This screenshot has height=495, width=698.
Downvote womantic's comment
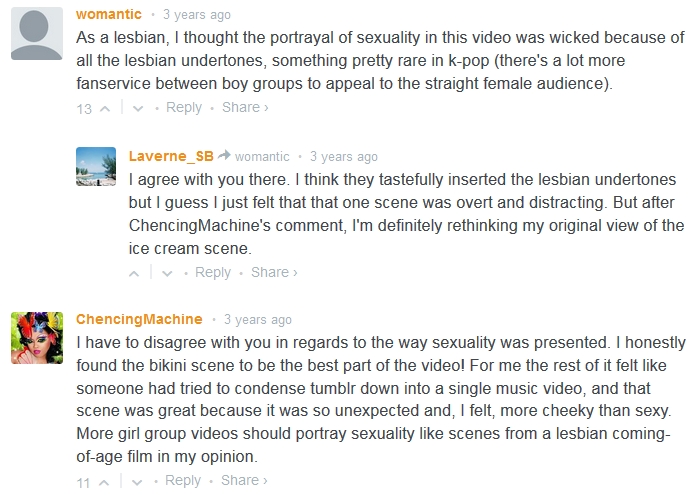pos(138,108)
